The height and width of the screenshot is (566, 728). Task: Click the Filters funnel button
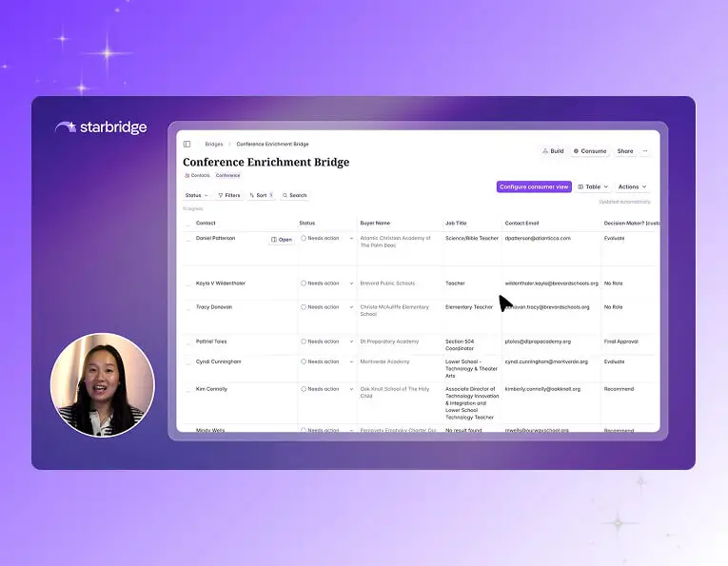229,195
